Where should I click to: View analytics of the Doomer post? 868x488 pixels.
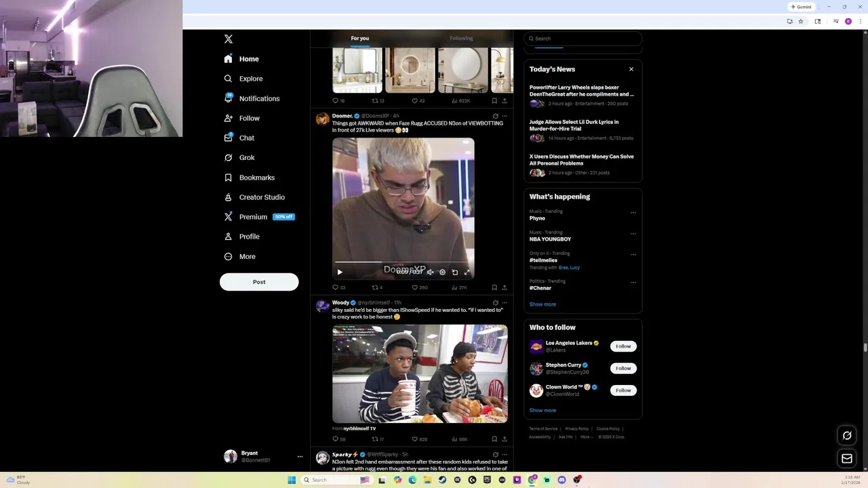coord(459,287)
